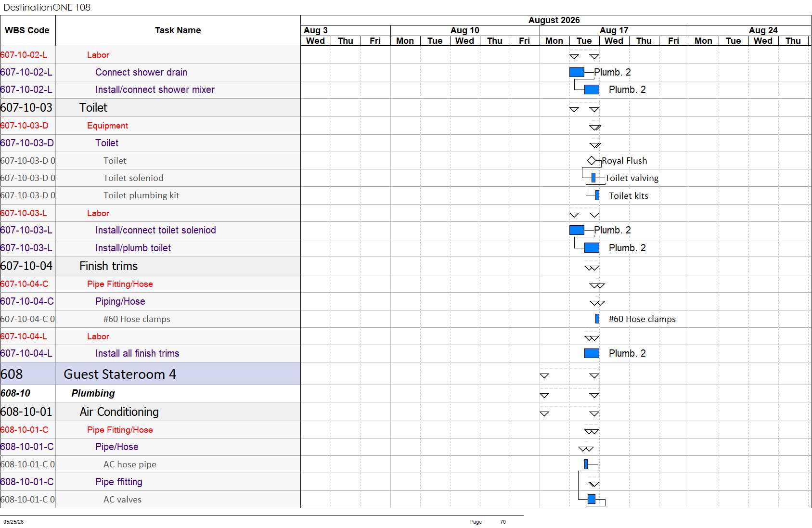Click the red Equipment row under Toilet
This screenshot has width=812, height=528.
(x=150, y=126)
